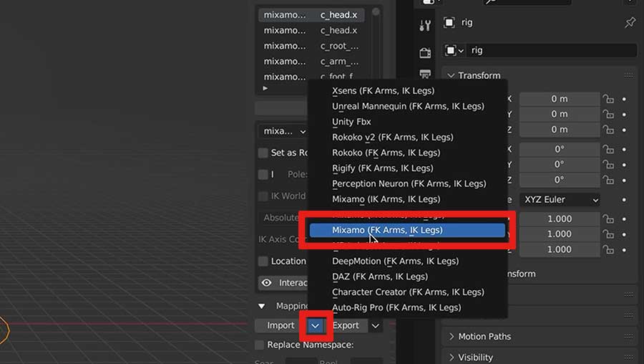The width and height of the screenshot is (644, 364).
Task: Animate Rotation Y using its keyframe dot
Action: 624,165
